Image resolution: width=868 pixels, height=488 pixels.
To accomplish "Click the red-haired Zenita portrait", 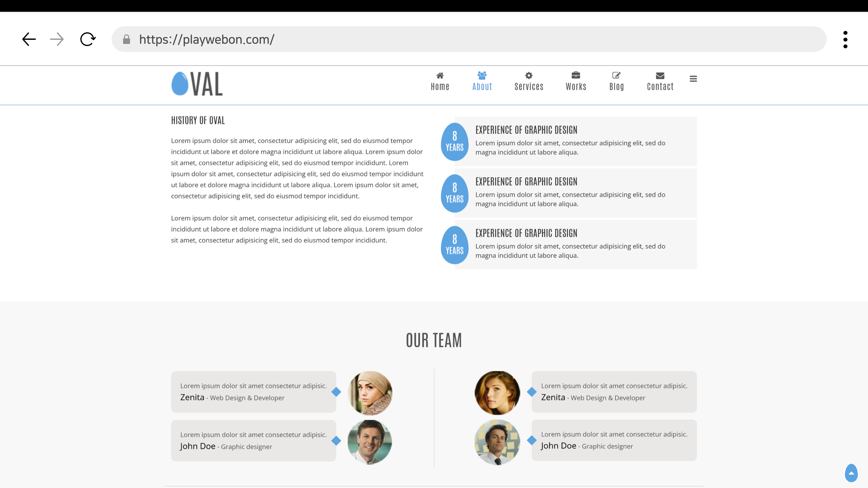I will point(497,393).
